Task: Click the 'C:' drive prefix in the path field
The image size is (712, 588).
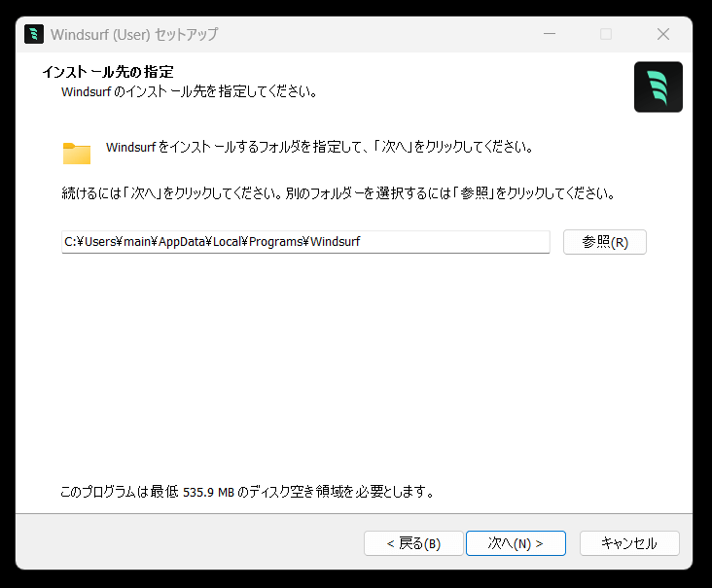Action: (x=70, y=242)
